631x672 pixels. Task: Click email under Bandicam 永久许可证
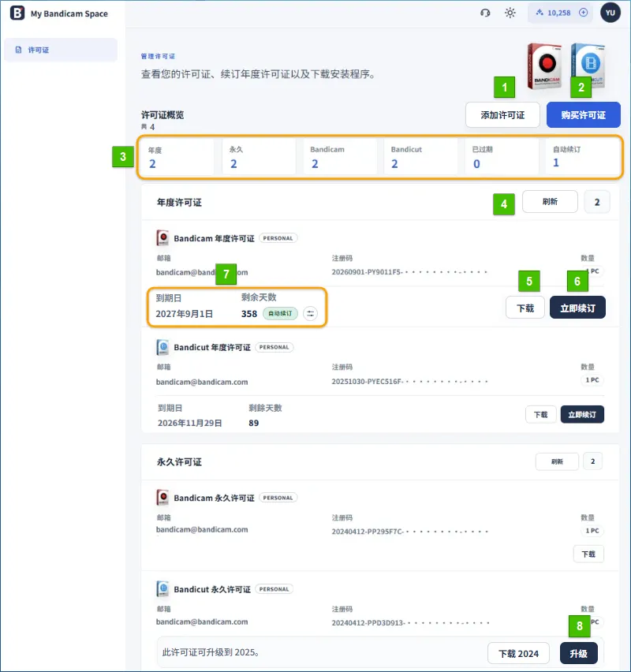click(x=202, y=530)
